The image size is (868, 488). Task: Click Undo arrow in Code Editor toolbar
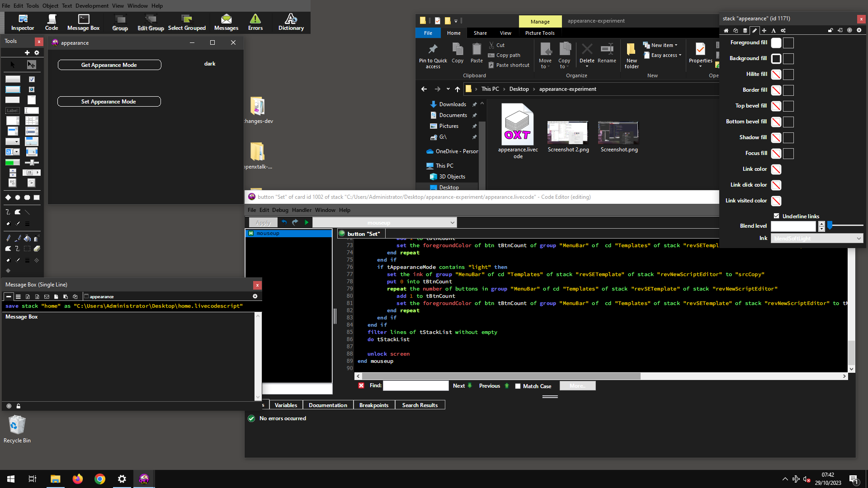pos(284,222)
